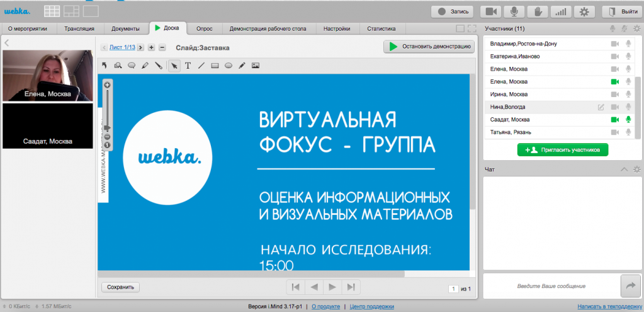Send chat message with arrow button
Viewport: 644px width, 312px height.
pyautogui.click(x=630, y=286)
